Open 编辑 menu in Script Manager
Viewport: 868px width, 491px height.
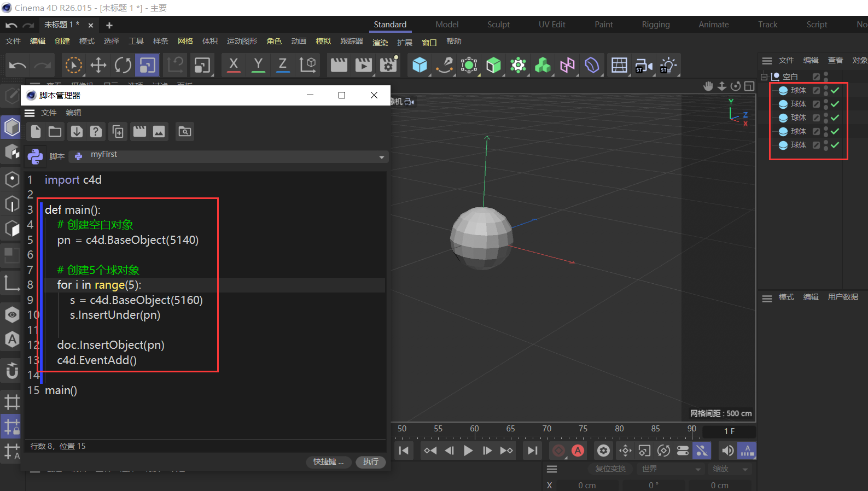[73, 113]
